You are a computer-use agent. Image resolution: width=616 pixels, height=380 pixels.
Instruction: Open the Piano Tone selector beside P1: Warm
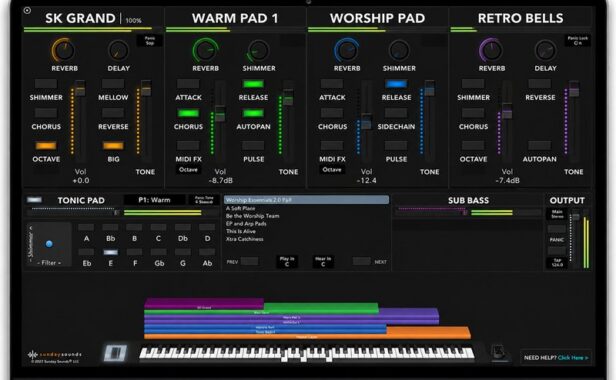[x=204, y=200]
